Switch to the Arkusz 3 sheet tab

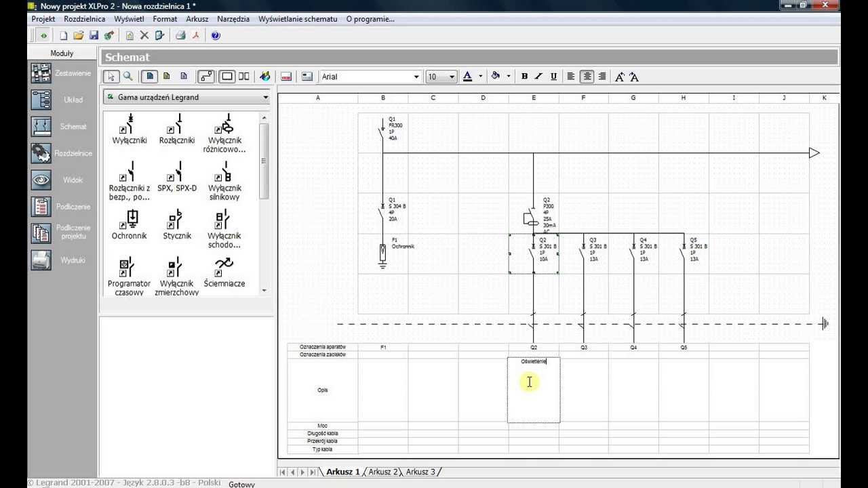420,472
